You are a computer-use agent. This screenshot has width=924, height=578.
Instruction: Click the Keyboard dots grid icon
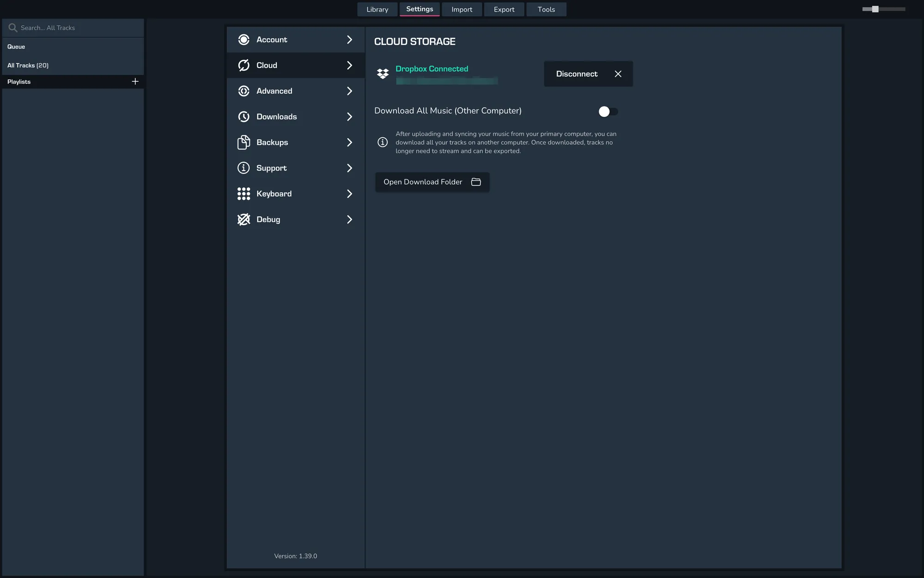243,194
